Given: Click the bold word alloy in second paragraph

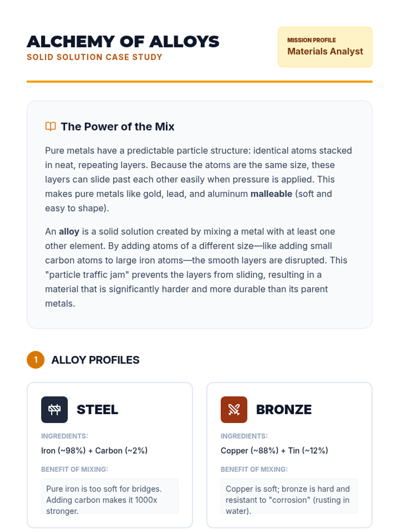Looking at the screenshot, I should click(69, 231).
